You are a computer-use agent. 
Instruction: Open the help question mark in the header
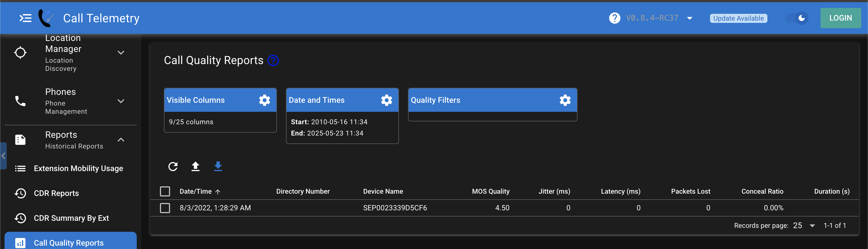[x=614, y=18]
